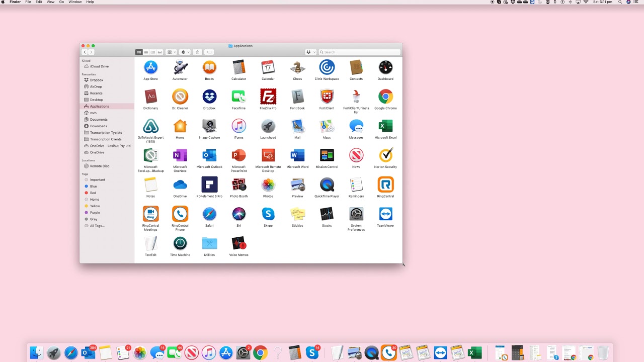This screenshot has height=362, width=644.
Task: Open the FortiClient application
Action: 327,97
